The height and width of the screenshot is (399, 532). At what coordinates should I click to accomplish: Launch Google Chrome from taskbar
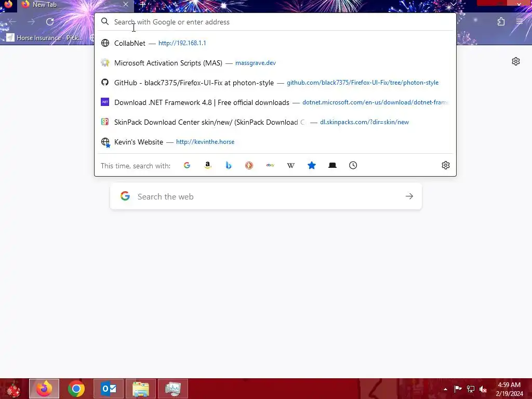pyautogui.click(x=76, y=389)
